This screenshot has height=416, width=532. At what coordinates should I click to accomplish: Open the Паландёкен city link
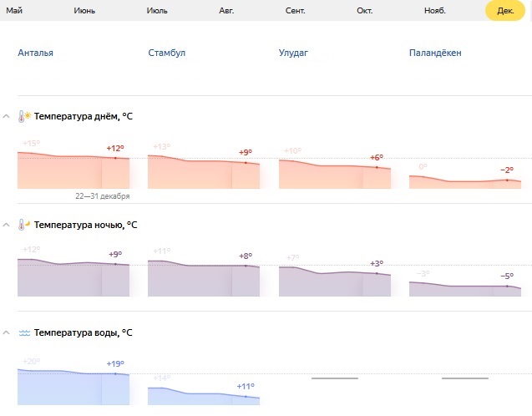(435, 53)
